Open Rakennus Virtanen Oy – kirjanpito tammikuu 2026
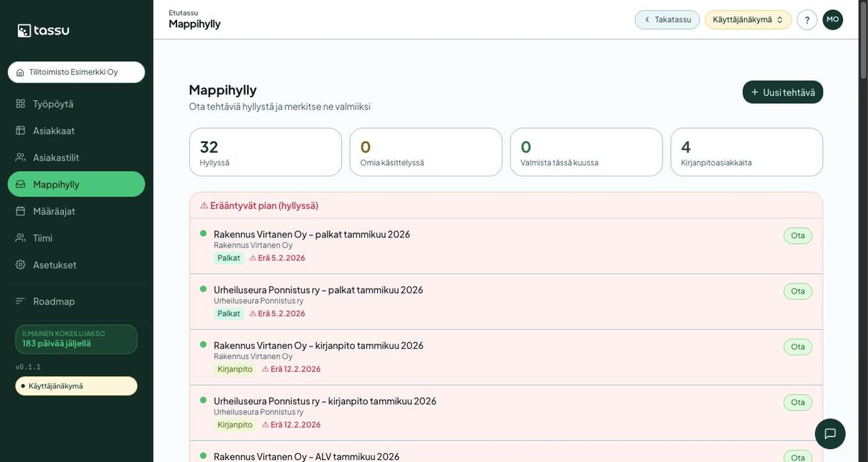The width and height of the screenshot is (868, 462). [318, 345]
